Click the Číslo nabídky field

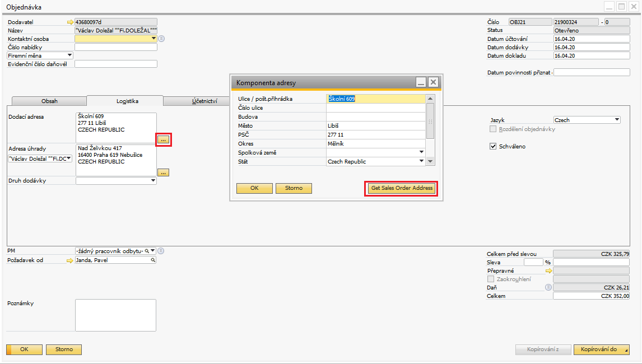pyautogui.click(x=116, y=47)
